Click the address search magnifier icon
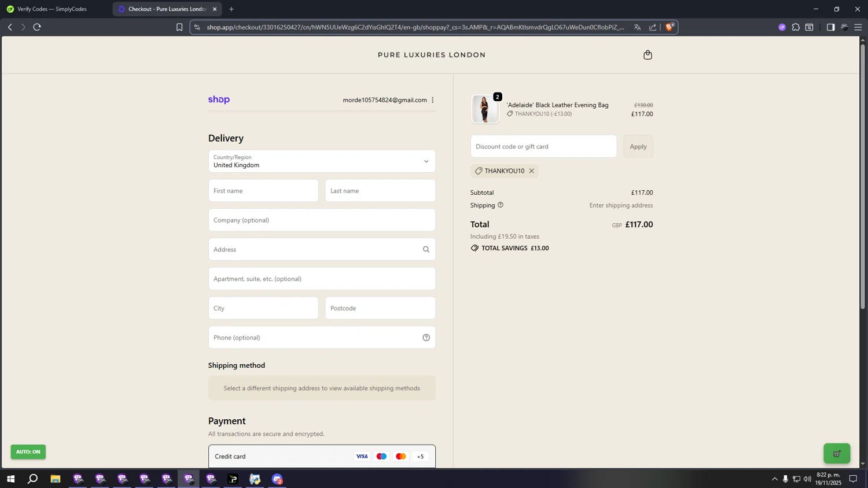 point(426,249)
